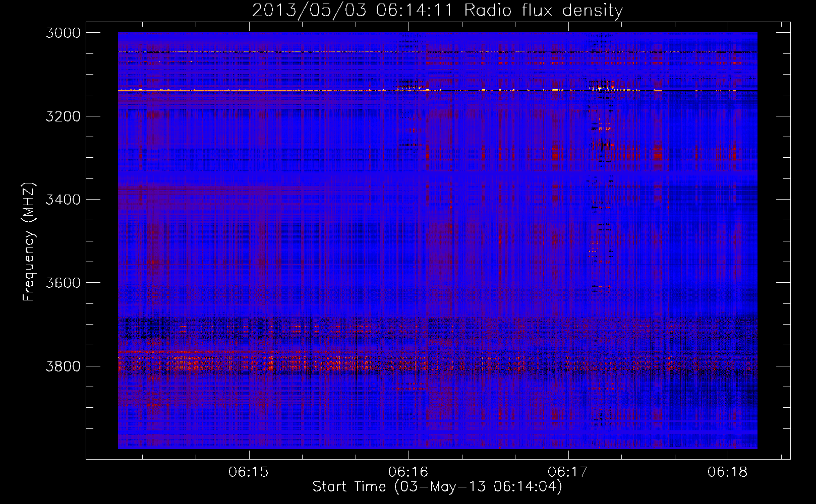Screen dimensions: 816x504
Task: Click the 3400 frequency axis label
Action: [63, 200]
